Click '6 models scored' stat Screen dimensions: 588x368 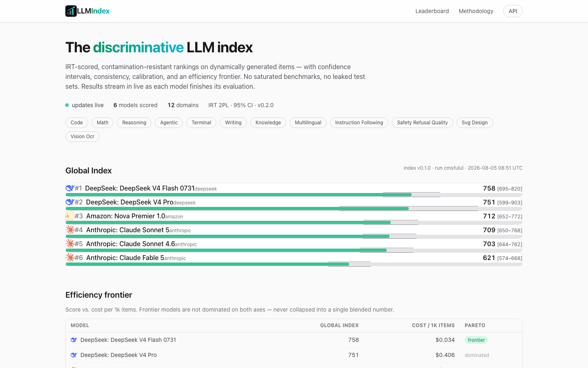135,105
